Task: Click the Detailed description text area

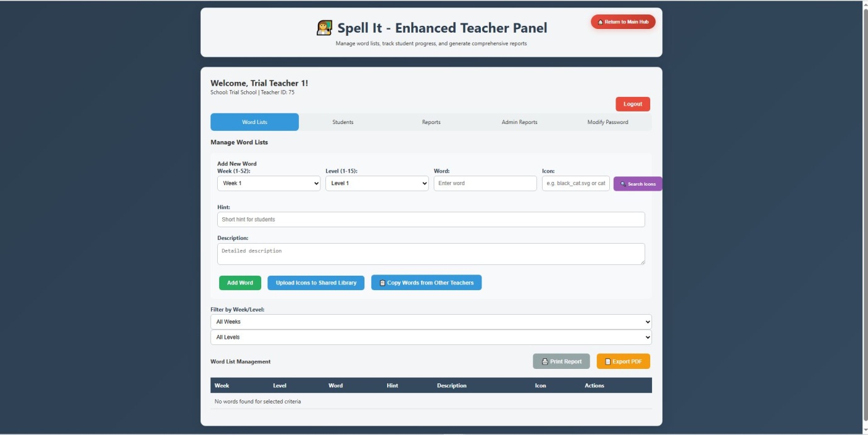Action: pyautogui.click(x=431, y=254)
